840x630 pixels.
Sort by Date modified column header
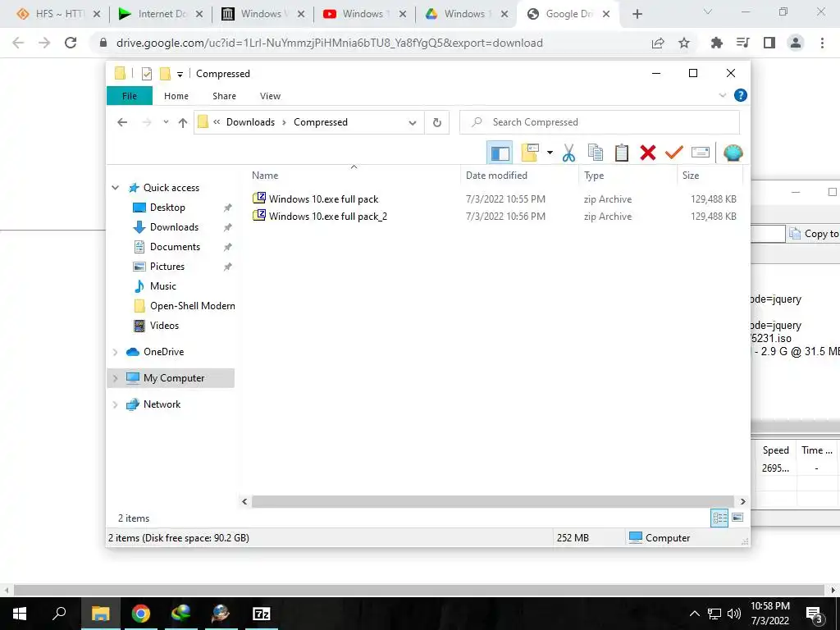point(519,176)
